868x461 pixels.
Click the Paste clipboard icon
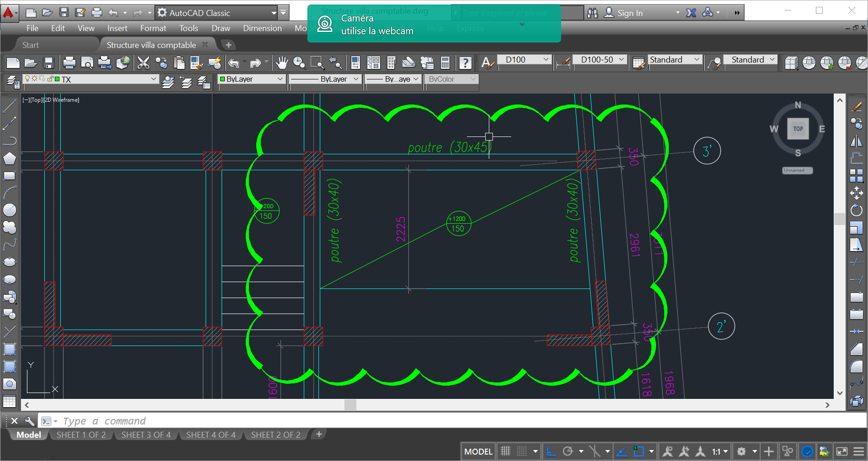pos(179,63)
